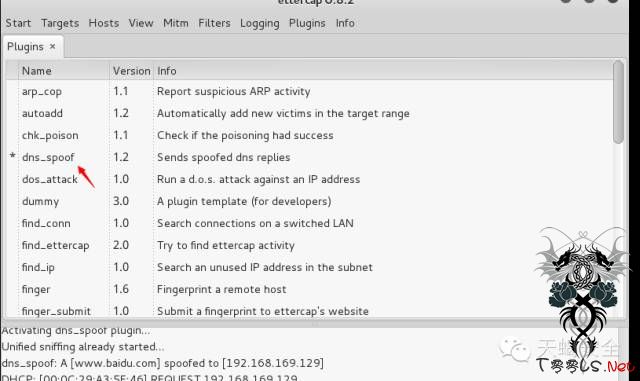
Task: Open the Targets menu
Action: point(60,24)
